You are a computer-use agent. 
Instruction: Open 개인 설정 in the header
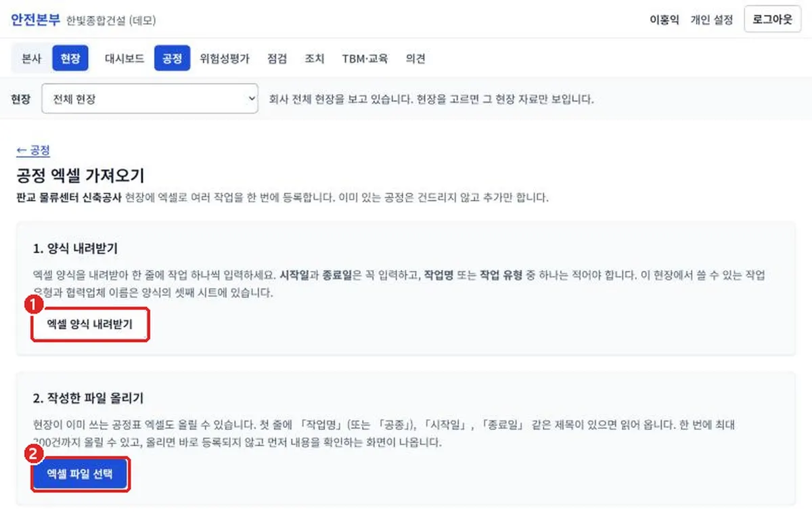(x=711, y=20)
